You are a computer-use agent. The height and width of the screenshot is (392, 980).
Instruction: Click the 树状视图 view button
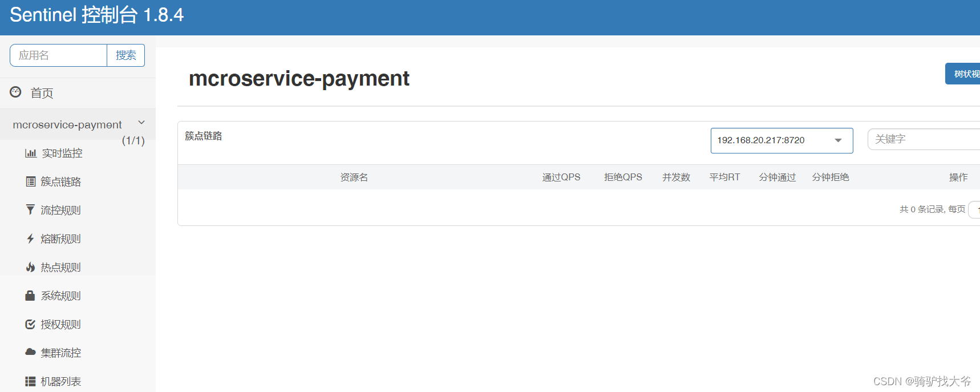963,74
